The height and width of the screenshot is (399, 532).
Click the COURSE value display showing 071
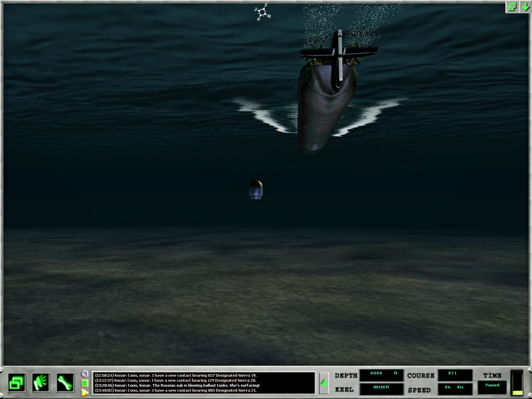(x=455, y=375)
